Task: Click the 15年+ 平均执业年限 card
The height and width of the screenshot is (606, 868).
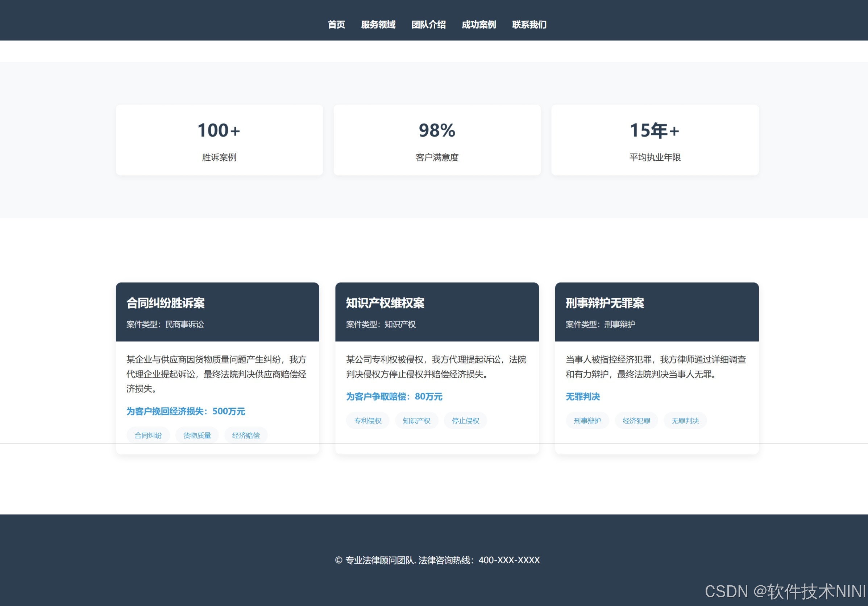Action: 655,140
